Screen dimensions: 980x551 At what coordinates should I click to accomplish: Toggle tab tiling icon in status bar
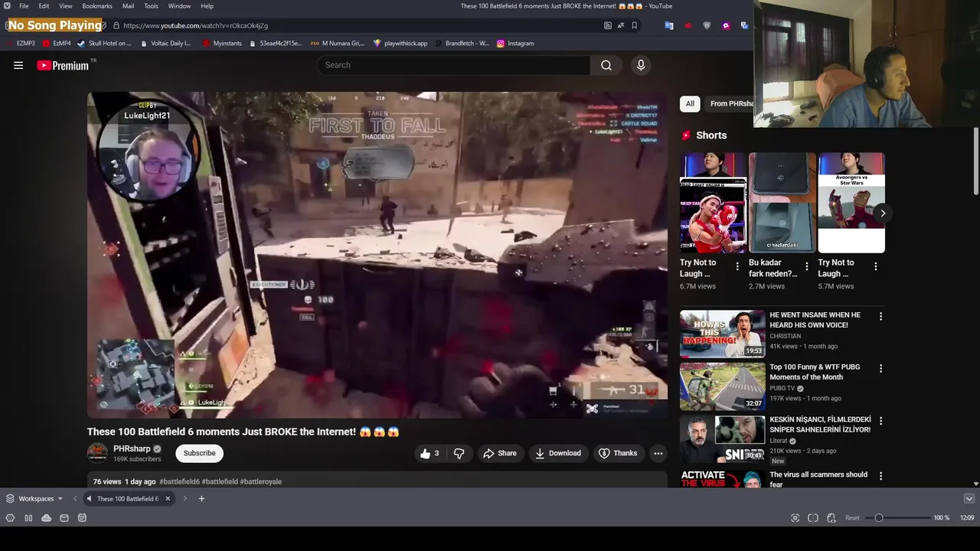pos(813,518)
